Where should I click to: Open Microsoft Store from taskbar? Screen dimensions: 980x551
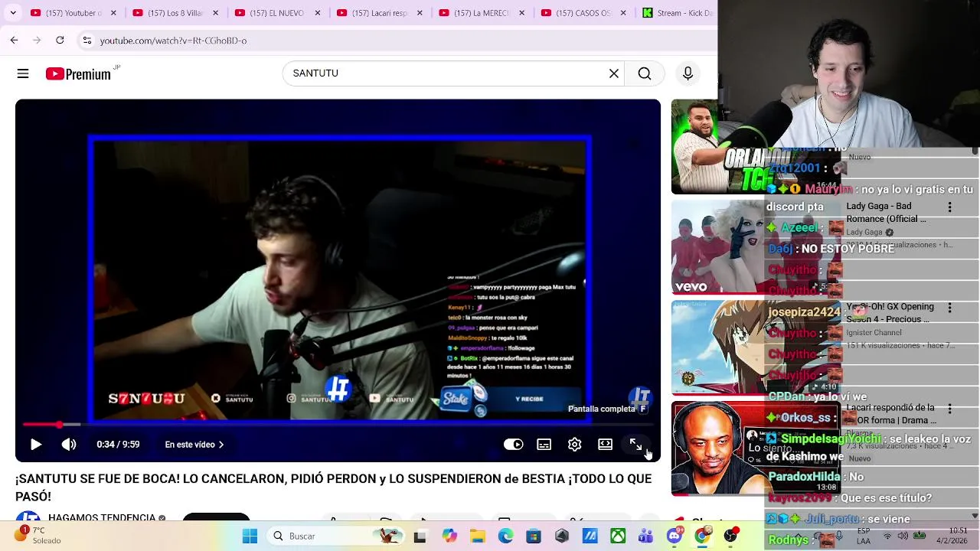click(x=534, y=536)
